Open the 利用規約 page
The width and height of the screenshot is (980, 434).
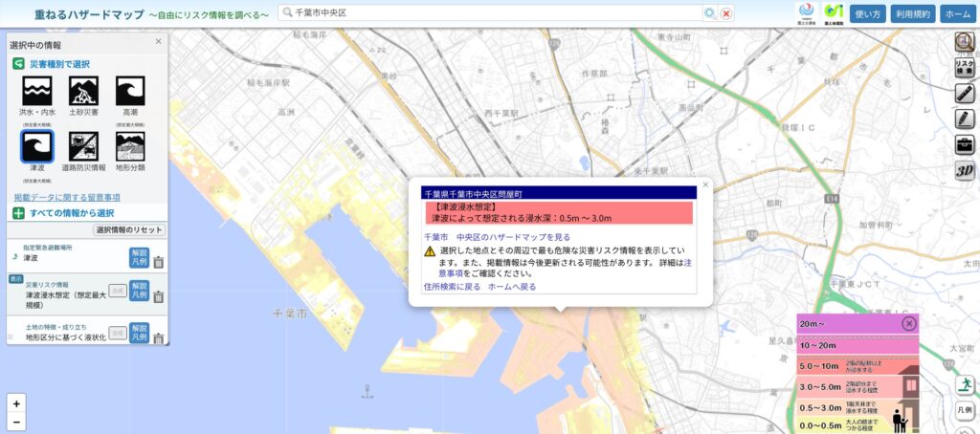pyautogui.click(x=912, y=13)
